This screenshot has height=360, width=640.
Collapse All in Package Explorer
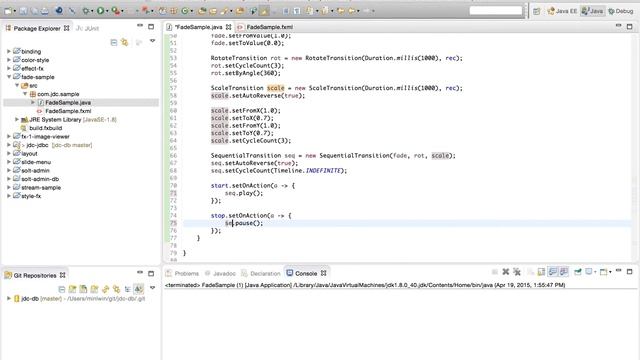114,42
